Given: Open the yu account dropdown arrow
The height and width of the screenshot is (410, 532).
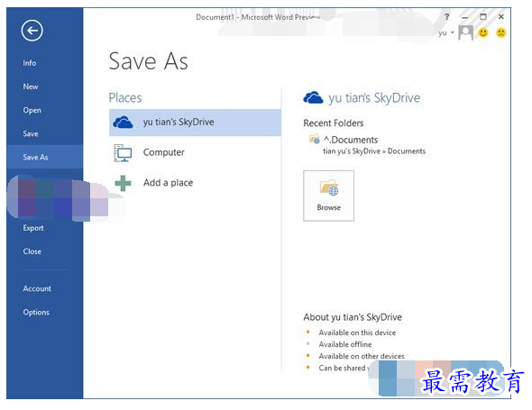Looking at the screenshot, I should 453,32.
